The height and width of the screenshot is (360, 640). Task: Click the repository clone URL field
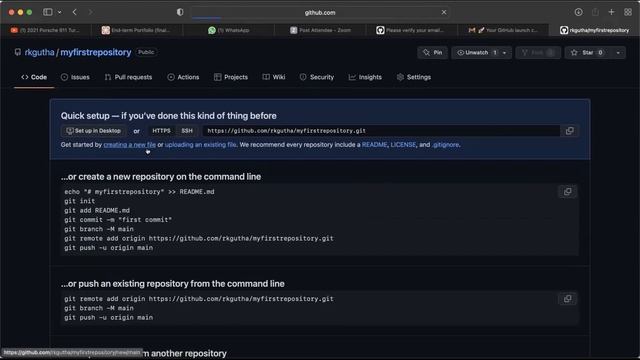[x=381, y=131]
